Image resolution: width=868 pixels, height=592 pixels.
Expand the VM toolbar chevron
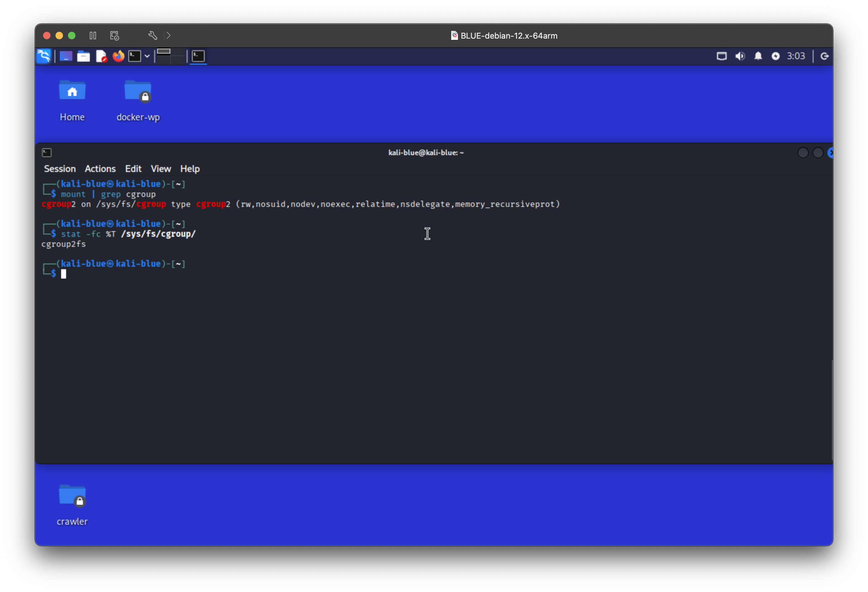click(x=168, y=36)
